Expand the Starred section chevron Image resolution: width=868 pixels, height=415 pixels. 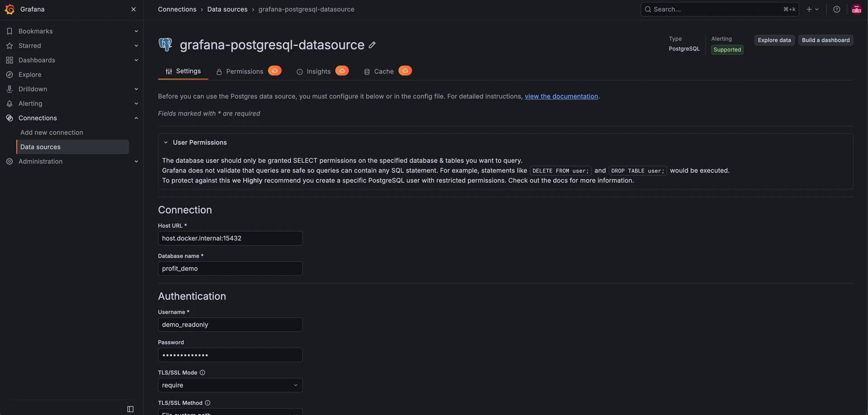coord(136,46)
